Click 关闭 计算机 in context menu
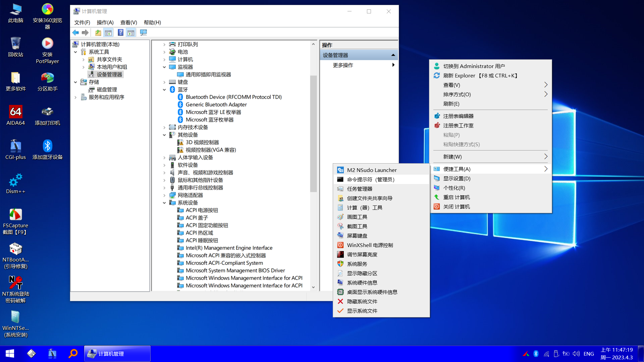This screenshot has height=362, width=644. (491, 206)
